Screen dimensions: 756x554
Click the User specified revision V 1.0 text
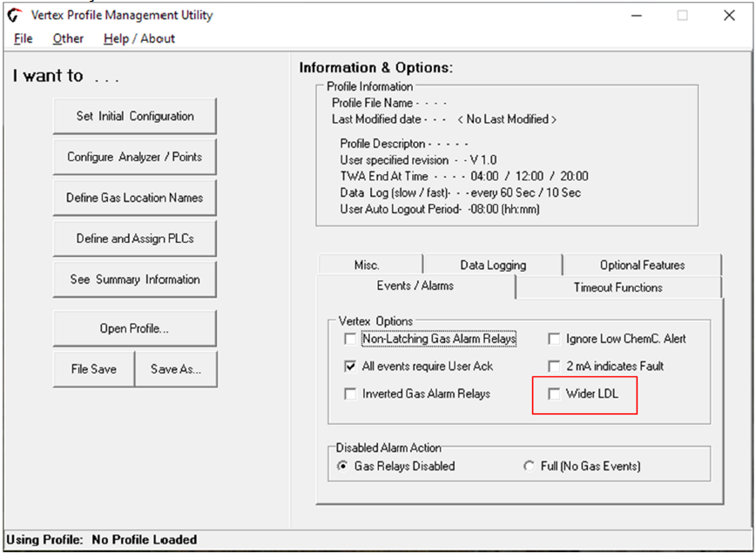(x=418, y=159)
